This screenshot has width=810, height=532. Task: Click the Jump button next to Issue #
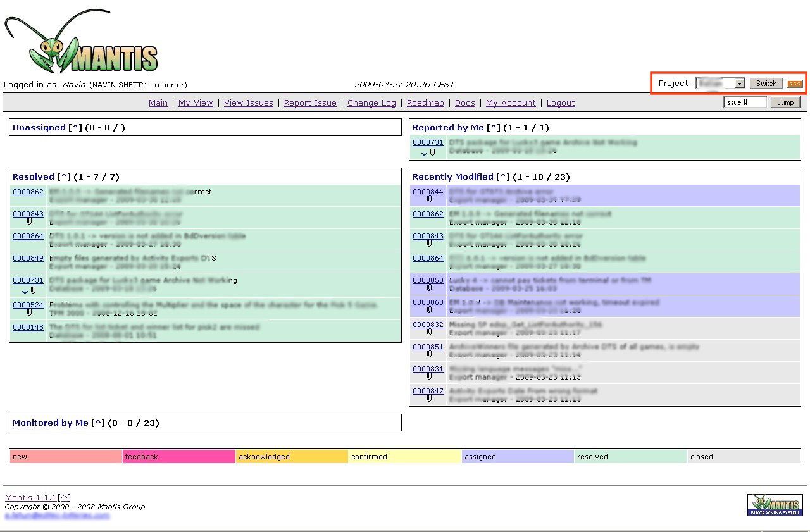[785, 102]
